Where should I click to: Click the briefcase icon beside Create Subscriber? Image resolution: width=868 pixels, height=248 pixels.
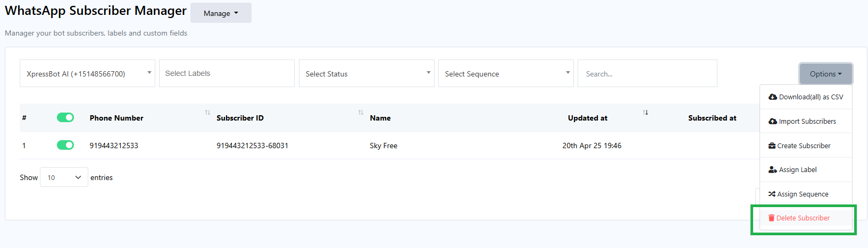pyautogui.click(x=772, y=146)
